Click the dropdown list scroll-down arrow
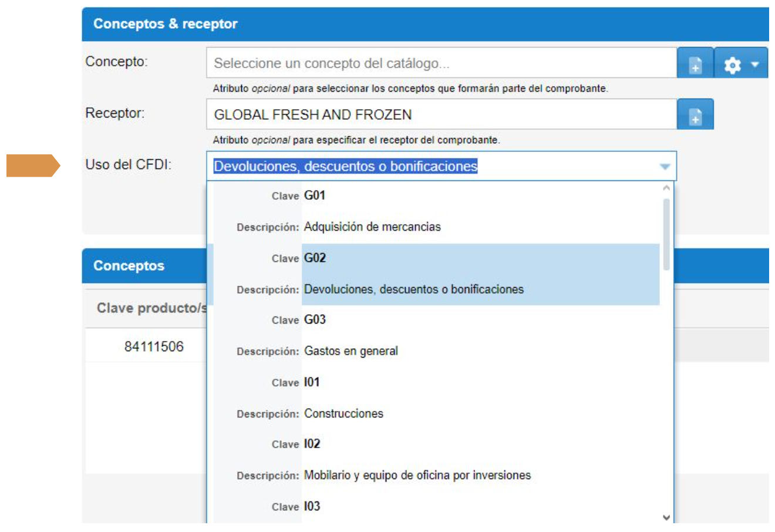 [666, 517]
